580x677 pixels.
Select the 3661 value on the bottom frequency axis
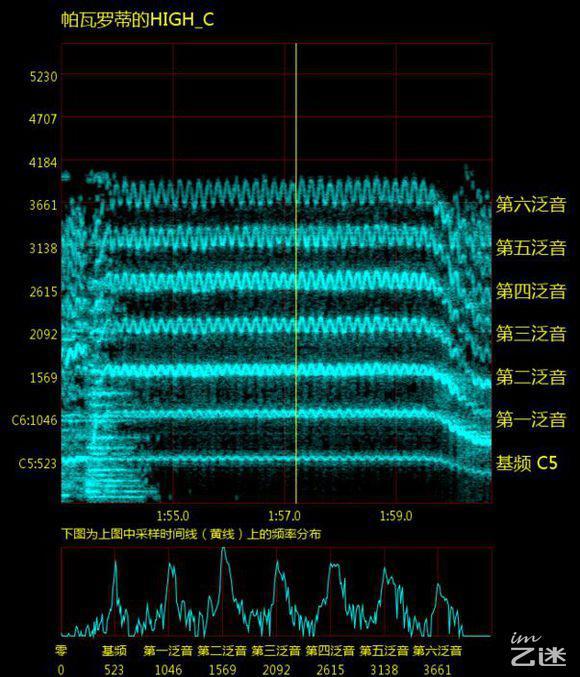[x=437, y=670]
